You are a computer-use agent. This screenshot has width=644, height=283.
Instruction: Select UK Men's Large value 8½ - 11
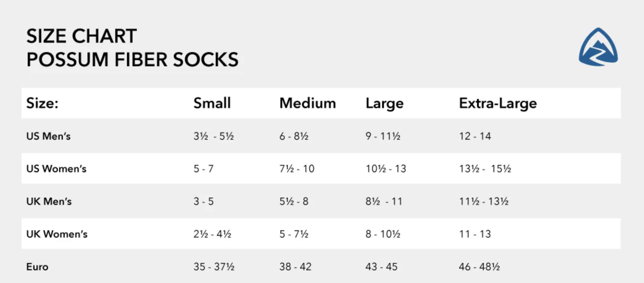[384, 201]
